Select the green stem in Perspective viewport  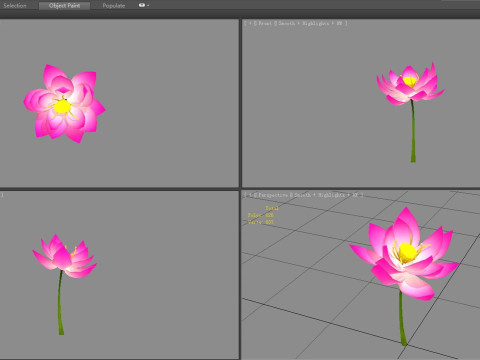(x=402, y=318)
